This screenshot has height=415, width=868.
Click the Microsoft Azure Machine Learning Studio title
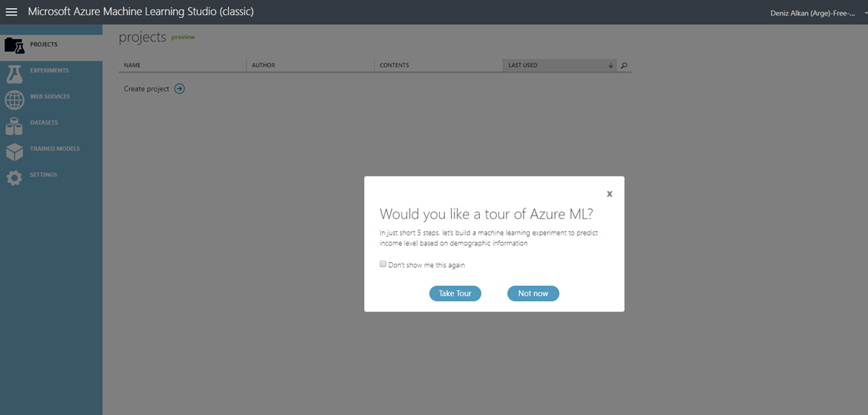pos(140,12)
